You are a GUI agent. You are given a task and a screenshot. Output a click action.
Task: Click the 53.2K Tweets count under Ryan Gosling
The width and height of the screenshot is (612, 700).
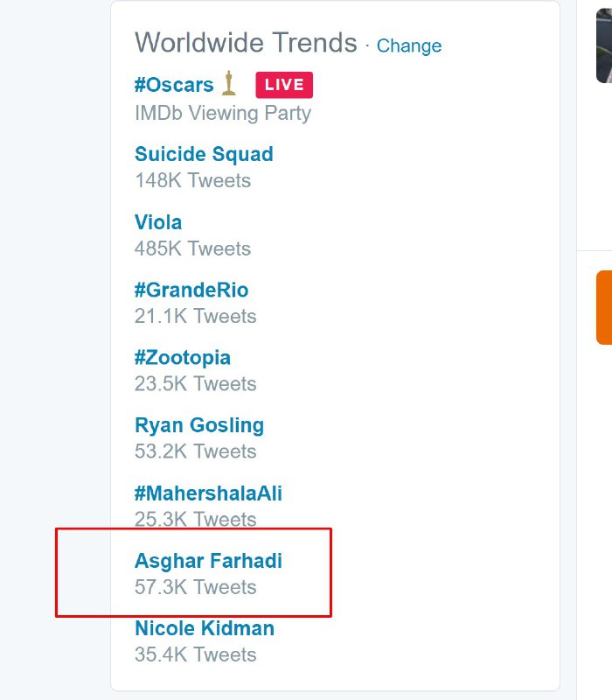[x=196, y=451]
